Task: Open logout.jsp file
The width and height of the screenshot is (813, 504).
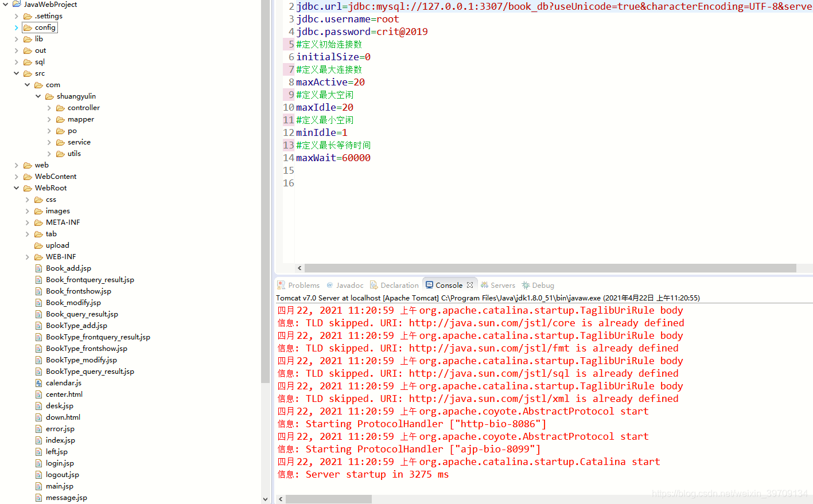Action: click(62, 475)
